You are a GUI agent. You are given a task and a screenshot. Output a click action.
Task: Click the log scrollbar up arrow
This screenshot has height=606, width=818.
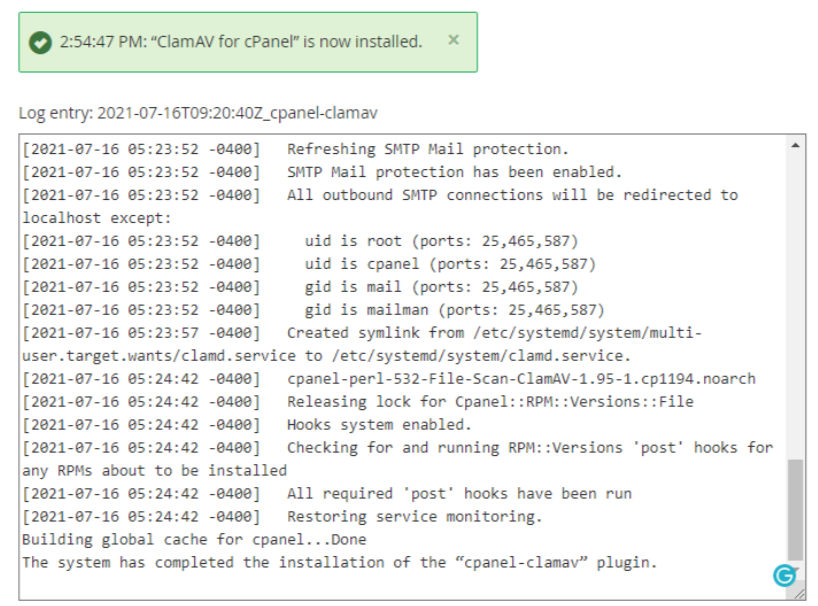[795, 146]
